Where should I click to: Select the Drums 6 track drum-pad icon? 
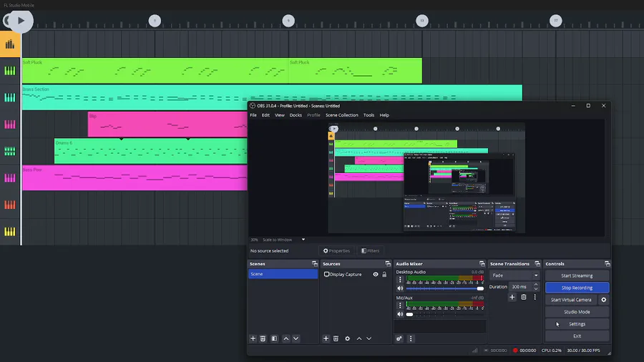[x=10, y=151]
